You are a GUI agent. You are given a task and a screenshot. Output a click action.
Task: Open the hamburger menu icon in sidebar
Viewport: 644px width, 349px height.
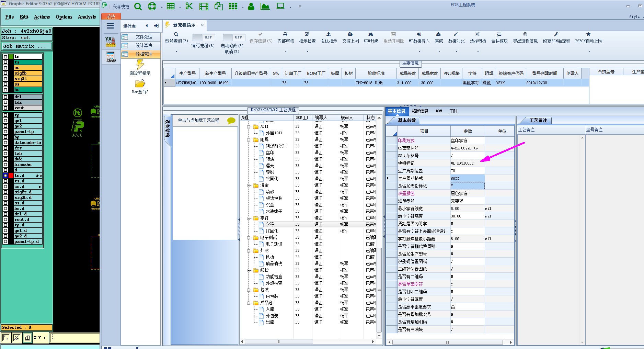click(x=110, y=26)
